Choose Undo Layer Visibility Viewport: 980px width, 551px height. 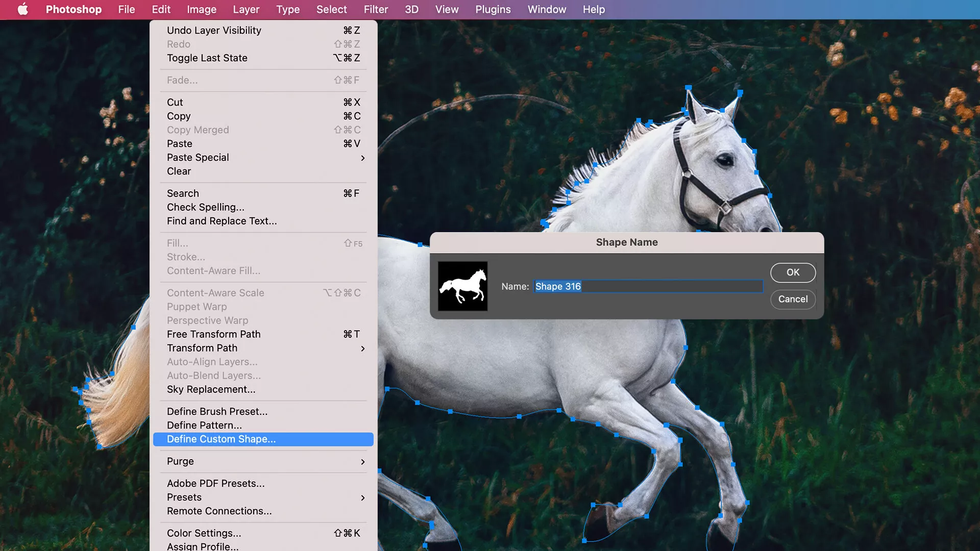tap(263, 31)
